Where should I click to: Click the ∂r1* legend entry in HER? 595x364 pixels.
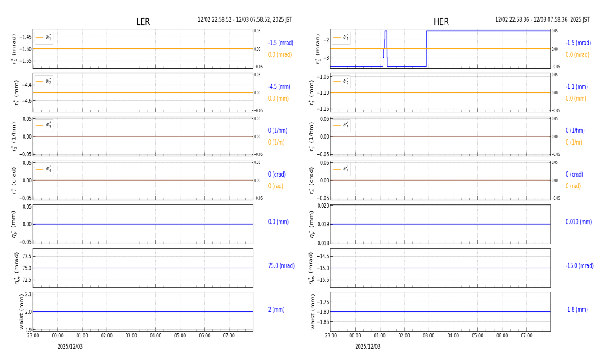[x=341, y=38]
